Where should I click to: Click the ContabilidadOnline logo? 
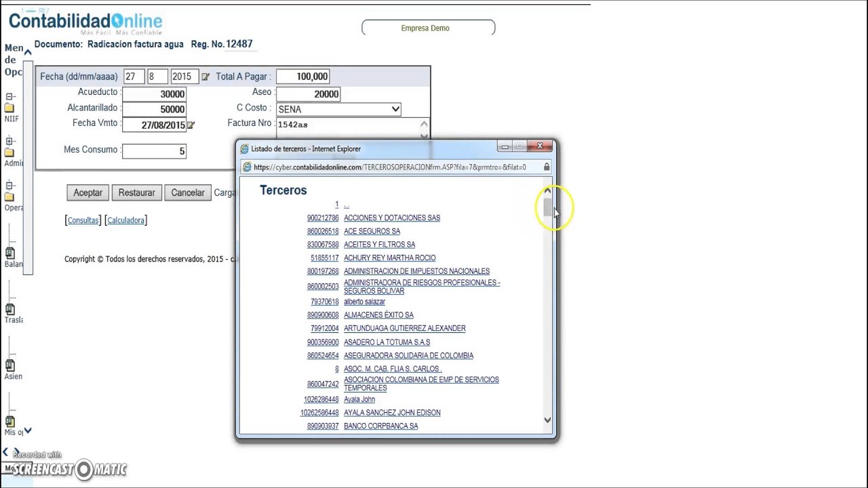[x=85, y=22]
